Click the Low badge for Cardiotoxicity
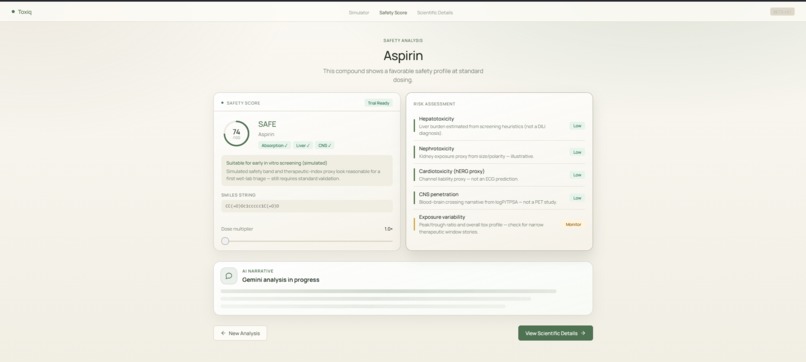This screenshot has width=806, height=362. pos(577,175)
